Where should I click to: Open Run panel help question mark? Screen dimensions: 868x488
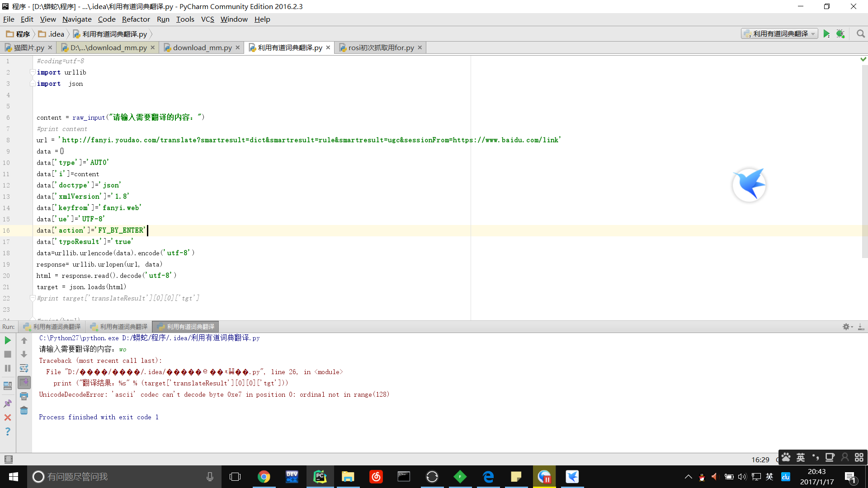tap(8, 432)
